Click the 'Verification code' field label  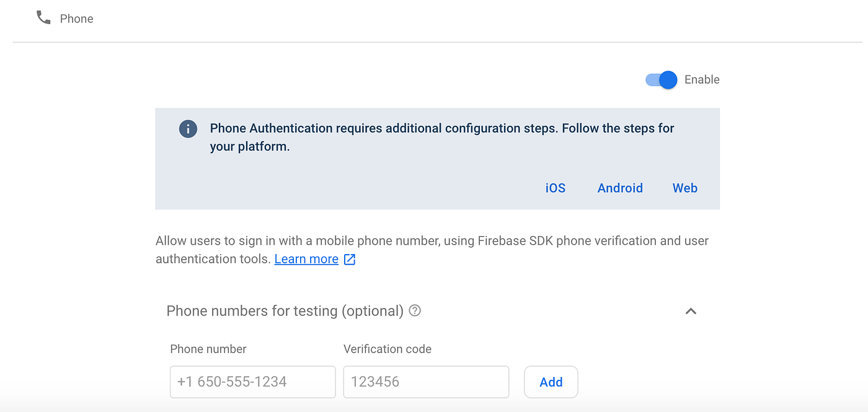[x=387, y=349]
